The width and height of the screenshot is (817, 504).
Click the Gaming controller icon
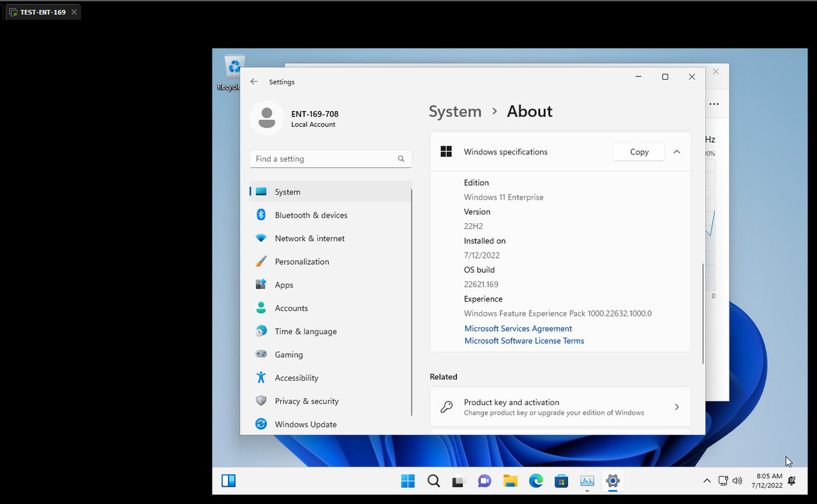point(261,354)
